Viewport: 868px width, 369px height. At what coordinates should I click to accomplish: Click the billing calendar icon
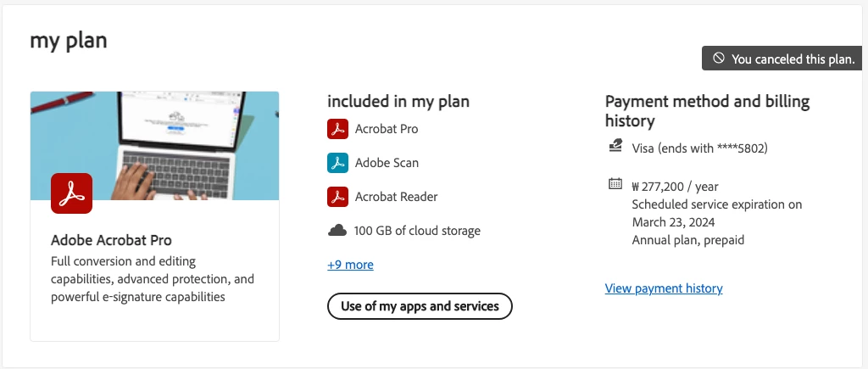click(x=615, y=184)
